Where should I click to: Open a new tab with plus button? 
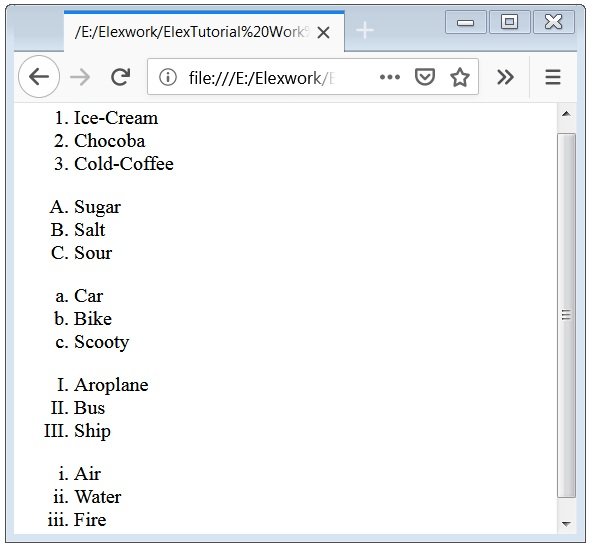(365, 30)
